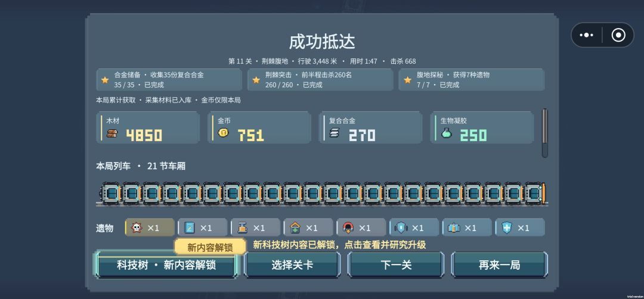
Task: Click the wood logs icon in 木材
Action: [x=112, y=133]
